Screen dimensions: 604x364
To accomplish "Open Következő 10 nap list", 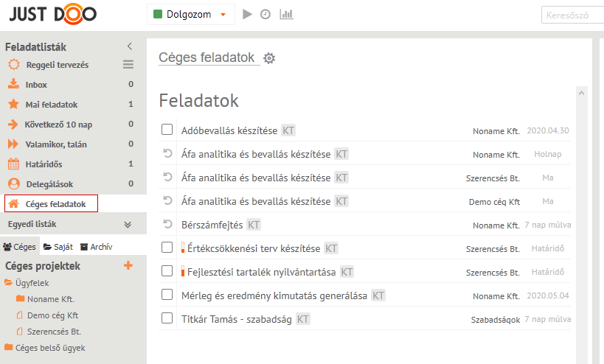I will [58, 125].
